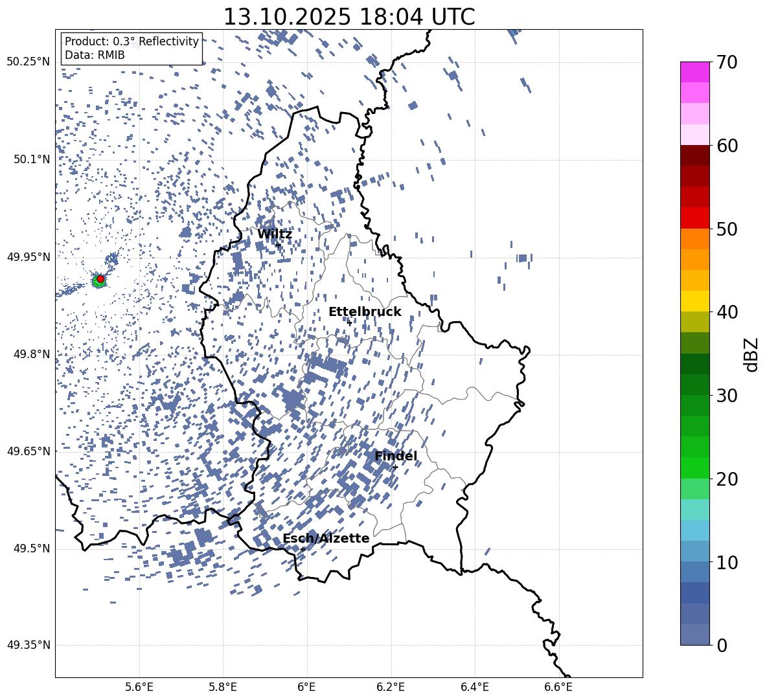The width and height of the screenshot is (767, 700).
Task: Pick the magenta swatch atop the colorbar
Action: [x=694, y=72]
